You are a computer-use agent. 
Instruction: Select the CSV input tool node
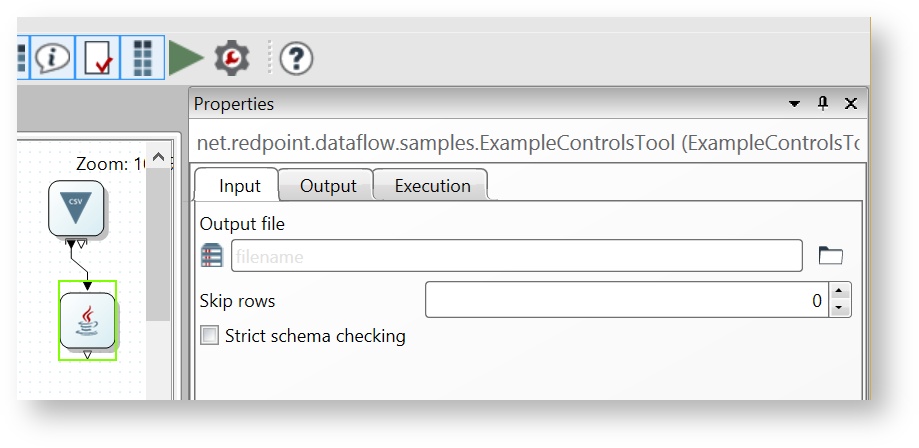[76, 209]
